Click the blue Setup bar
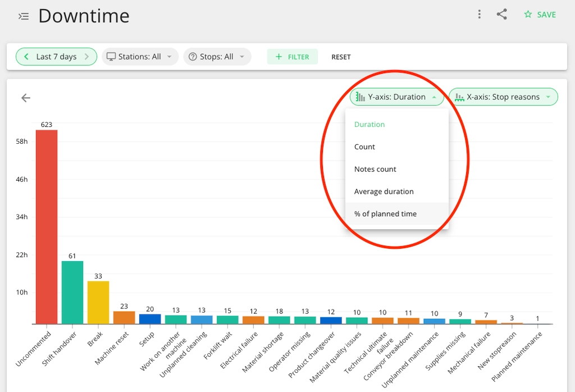The image size is (575, 392). click(x=150, y=319)
